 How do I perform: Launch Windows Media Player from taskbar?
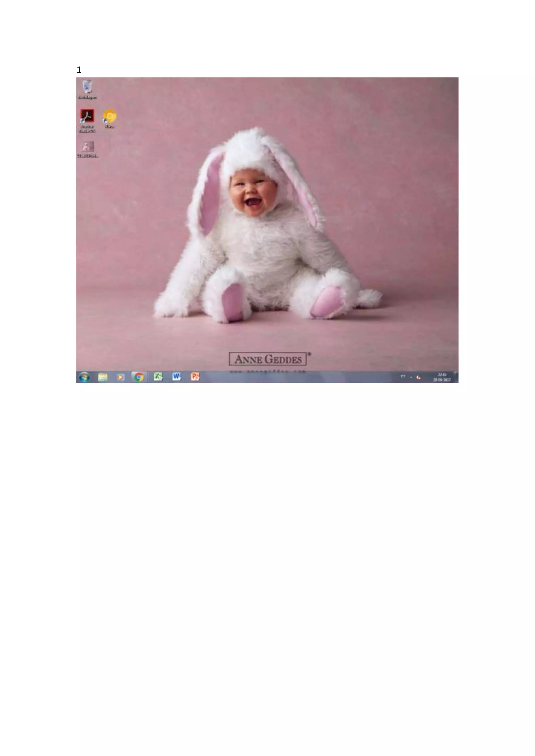click(121, 377)
